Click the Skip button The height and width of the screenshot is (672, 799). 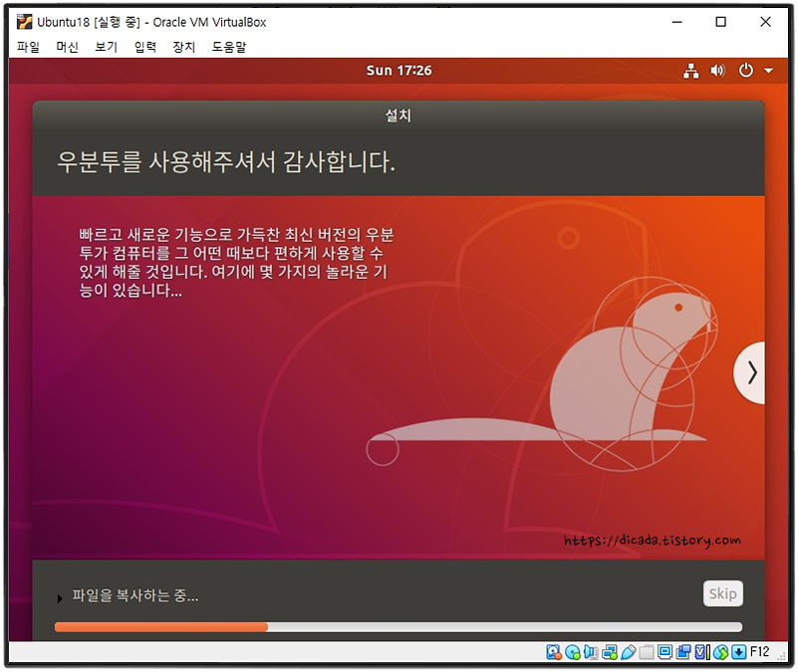coord(722,593)
